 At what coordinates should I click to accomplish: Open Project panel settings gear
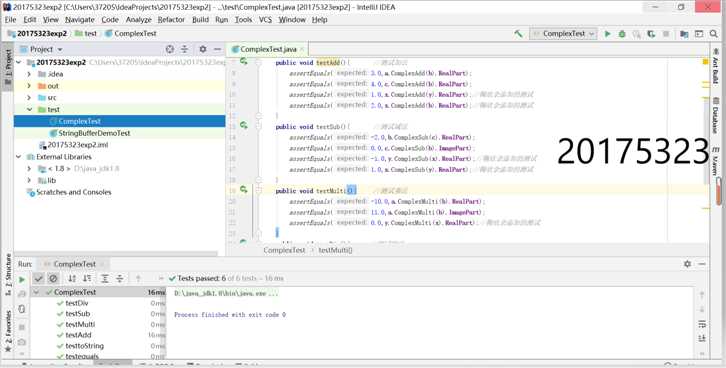tap(203, 49)
